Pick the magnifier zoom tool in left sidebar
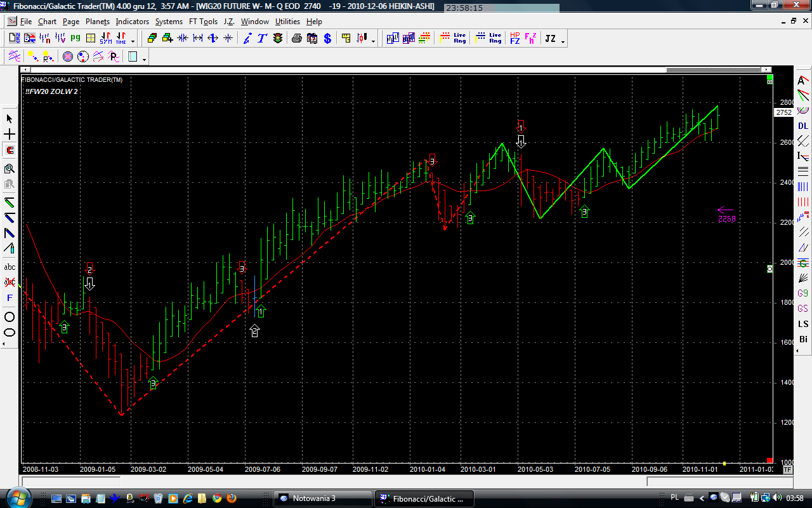This screenshot has width=812, height=508. click(10, 169)
